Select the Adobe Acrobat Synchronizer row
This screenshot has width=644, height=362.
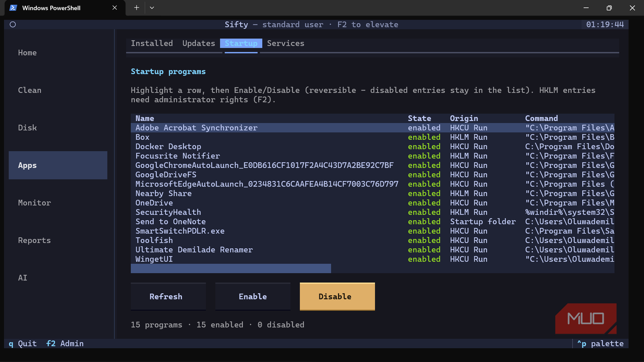pos(373,128)
